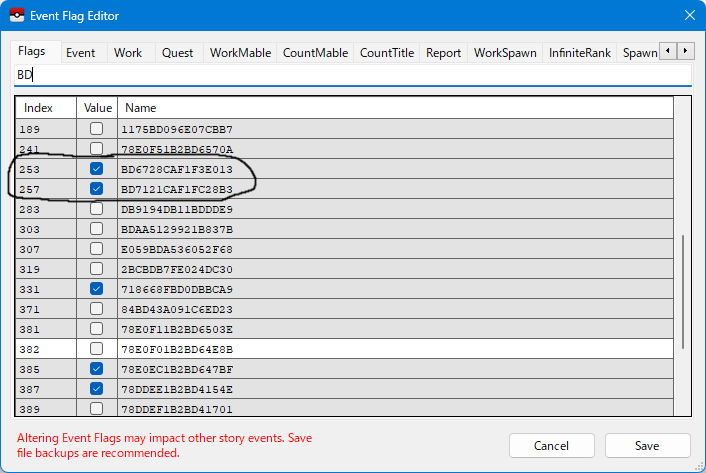Uncheck the flag at index 253
Image resolution: width=706 pixels, height=473 pixels.
[x=97, y=169]
